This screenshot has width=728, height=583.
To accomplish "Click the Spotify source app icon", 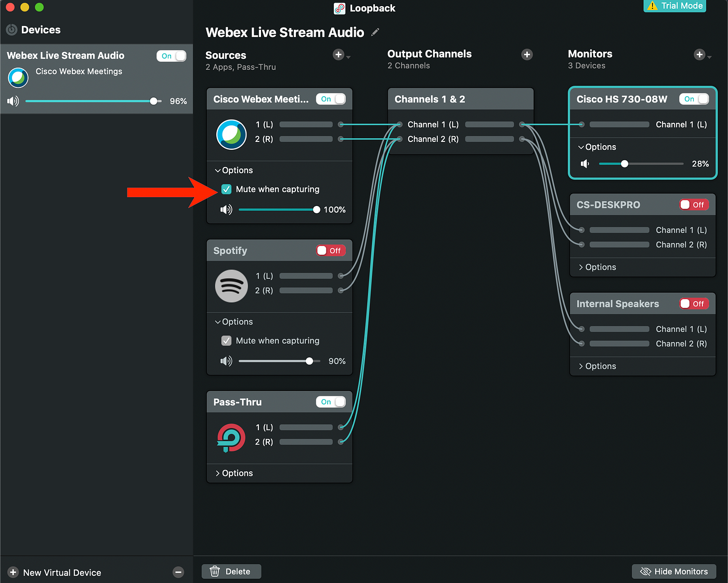I will tap(231, 286).
